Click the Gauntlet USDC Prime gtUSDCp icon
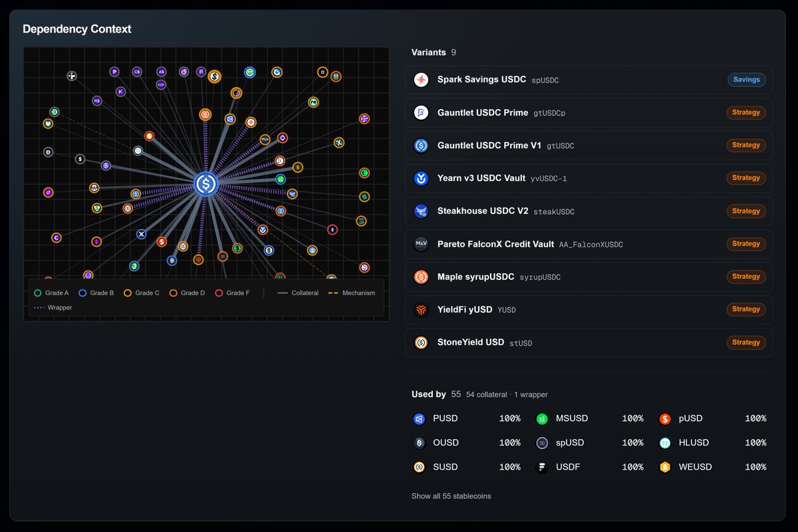This screenshot has height=532, width=798. pyautogui.click(x=421, y=112)
